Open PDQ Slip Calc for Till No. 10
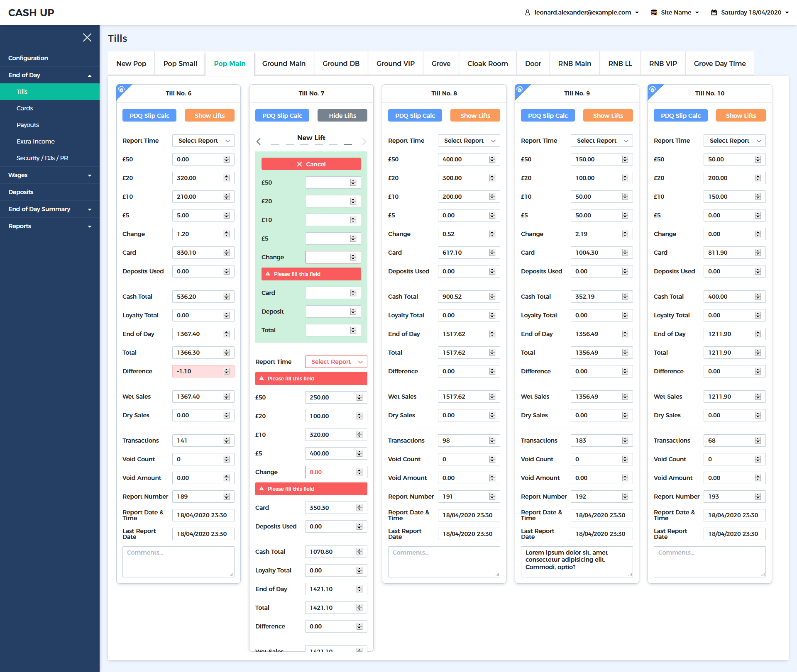The width and height of the screenshot is (797, 672). (x=680, y=116)
